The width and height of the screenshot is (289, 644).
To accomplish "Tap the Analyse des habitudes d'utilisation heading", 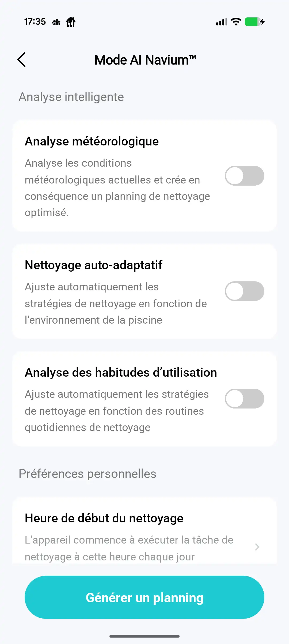I will [x=121, y=373].
